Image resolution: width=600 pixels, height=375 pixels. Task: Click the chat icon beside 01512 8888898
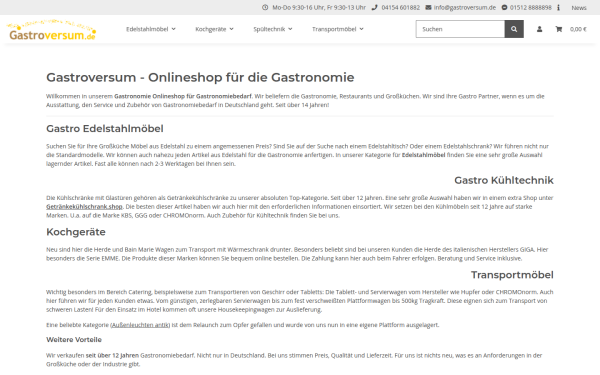[504, 7]
